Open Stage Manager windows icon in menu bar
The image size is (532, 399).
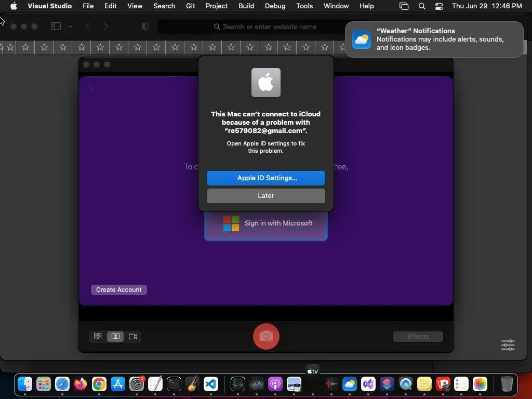[x=404, y=6]
